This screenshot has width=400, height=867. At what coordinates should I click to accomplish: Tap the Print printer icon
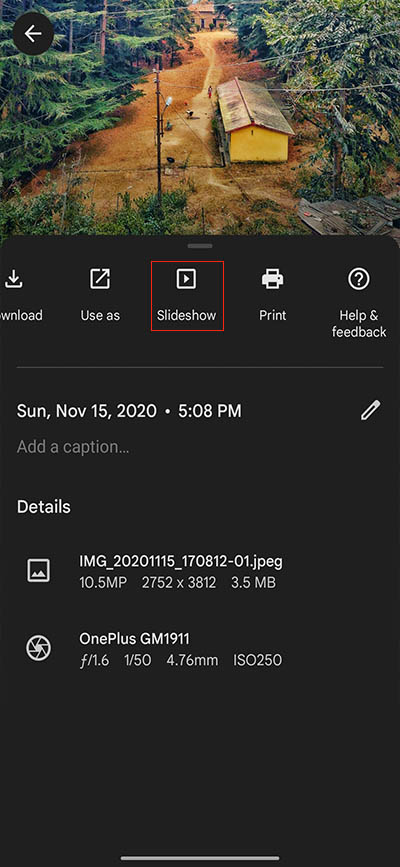point(273,279)
